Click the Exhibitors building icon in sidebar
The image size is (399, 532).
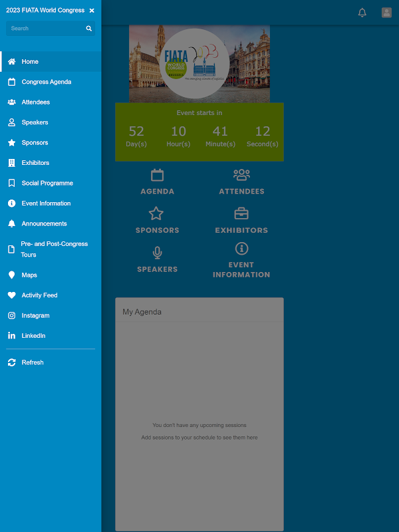11,163
